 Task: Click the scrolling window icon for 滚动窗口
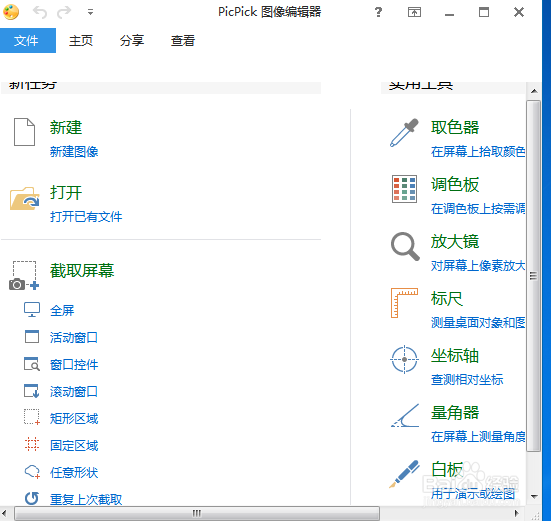coord(32,391)
